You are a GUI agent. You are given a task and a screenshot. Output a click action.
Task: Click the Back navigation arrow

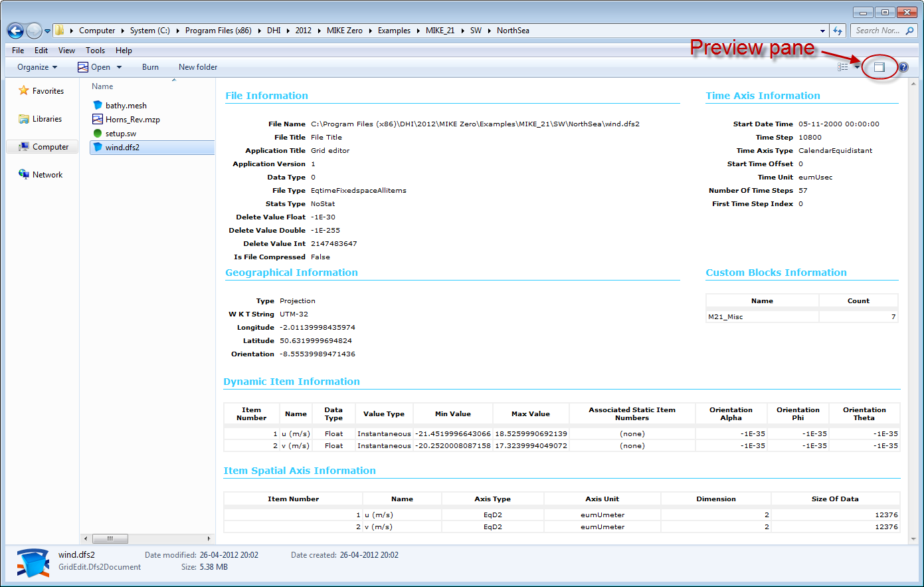point(15,31)
